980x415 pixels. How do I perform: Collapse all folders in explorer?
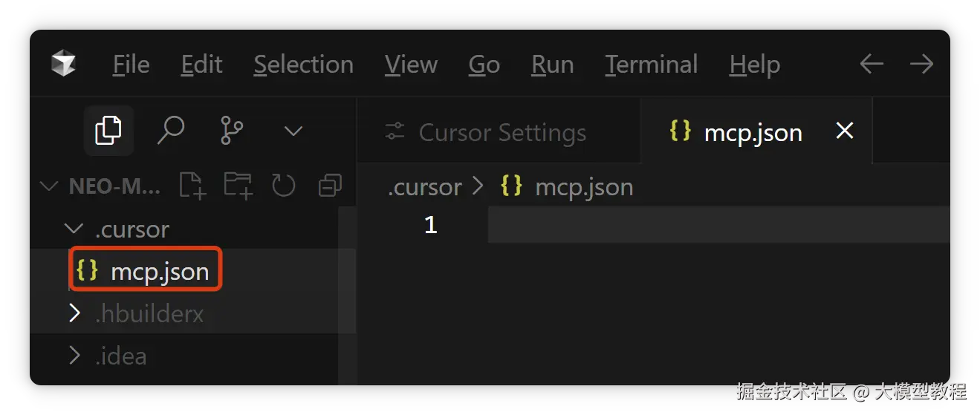(x=329, y=186)
